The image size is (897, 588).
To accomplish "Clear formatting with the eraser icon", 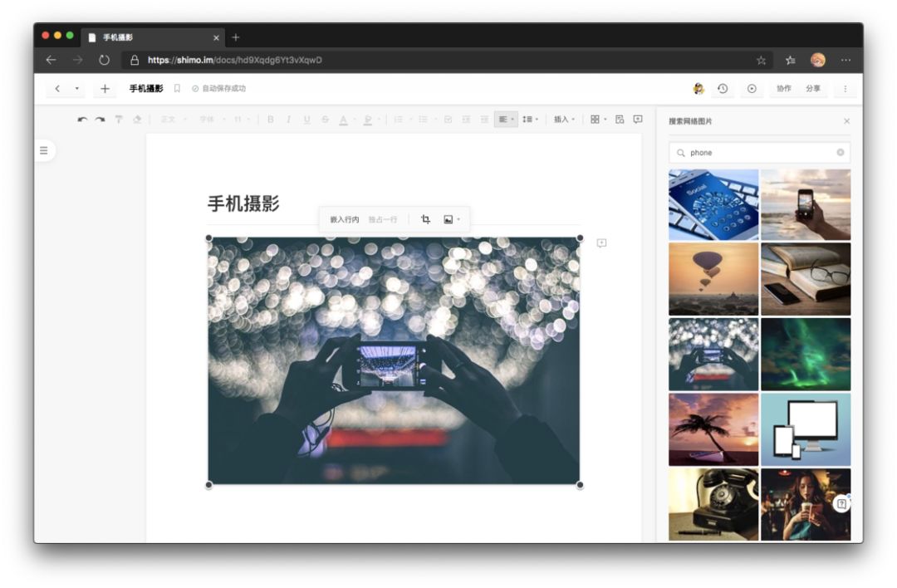I will [137, 120].
